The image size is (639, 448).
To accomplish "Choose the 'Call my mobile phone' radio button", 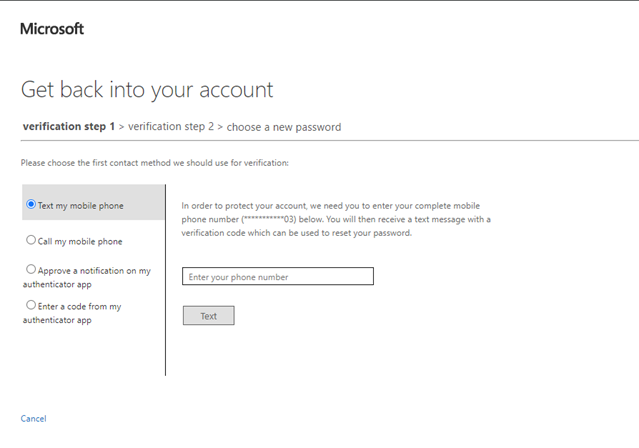I will tap(31, 240).
